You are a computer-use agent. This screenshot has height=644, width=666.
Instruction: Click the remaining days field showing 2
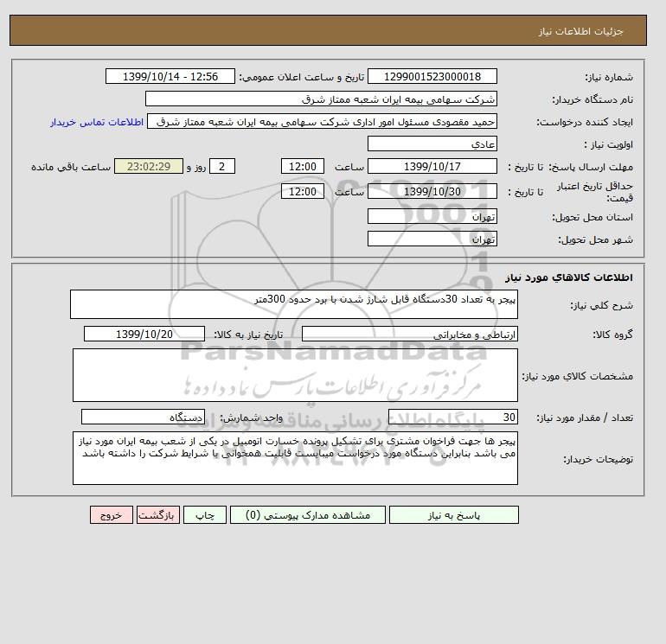(221, 167)
